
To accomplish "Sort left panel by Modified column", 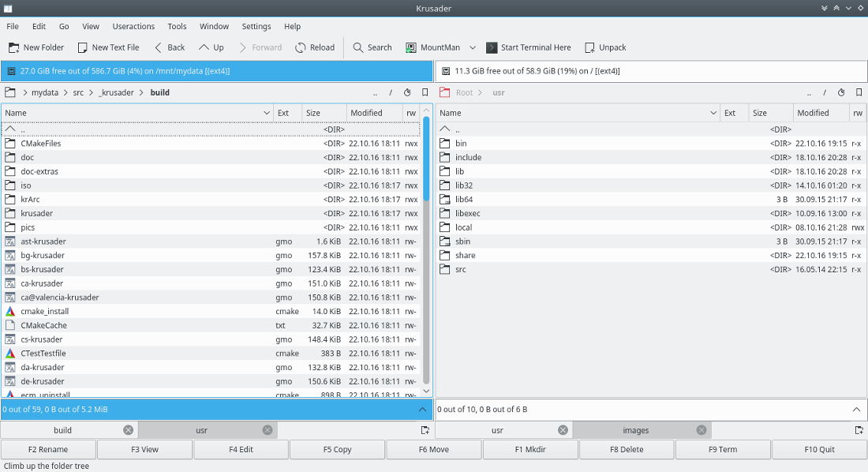I will (374, 113).
